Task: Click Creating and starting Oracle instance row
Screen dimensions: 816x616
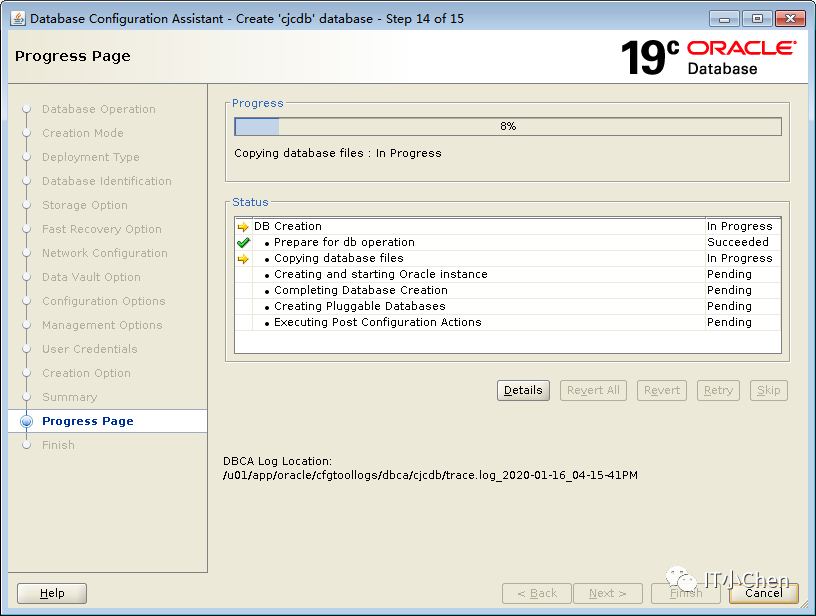Action: (x=508, y=274)
